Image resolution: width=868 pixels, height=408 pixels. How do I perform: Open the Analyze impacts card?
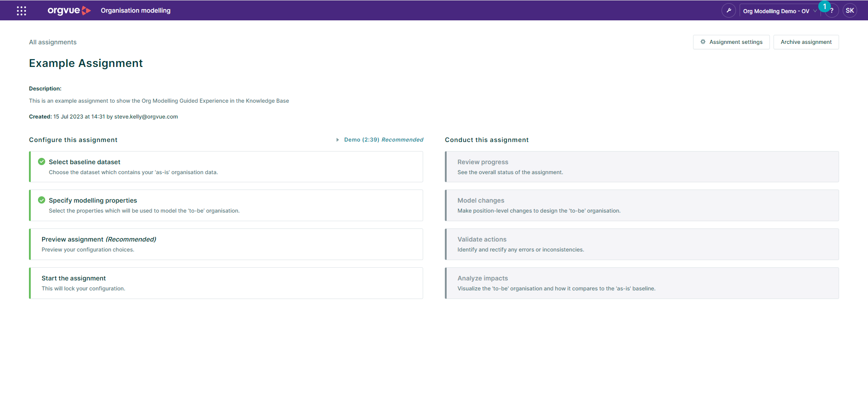click(x=642, y=283)
